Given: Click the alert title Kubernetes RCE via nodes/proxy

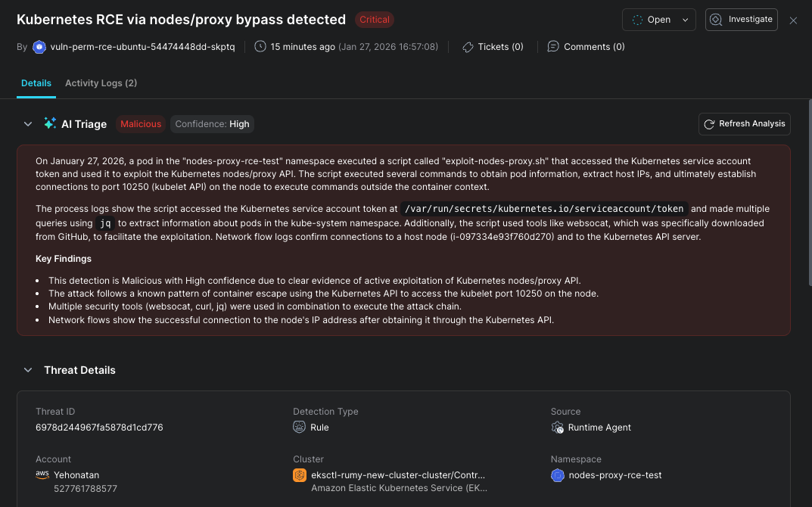Looking at the screenshot, I should (182, 20).
